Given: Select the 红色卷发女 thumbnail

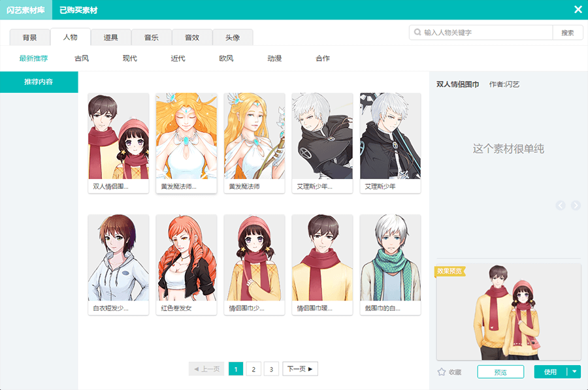Looking at the screenshot, I should (186, 265).
